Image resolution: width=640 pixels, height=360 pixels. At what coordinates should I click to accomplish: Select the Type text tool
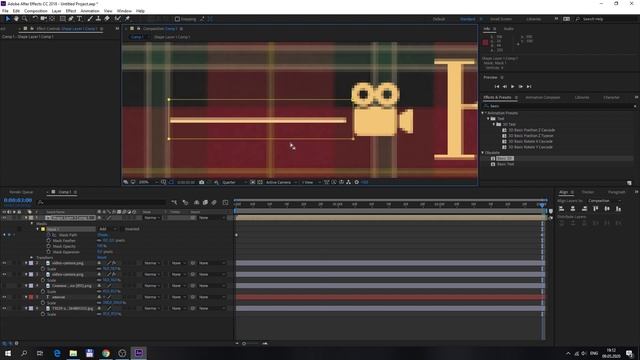(x=79, y=19)
